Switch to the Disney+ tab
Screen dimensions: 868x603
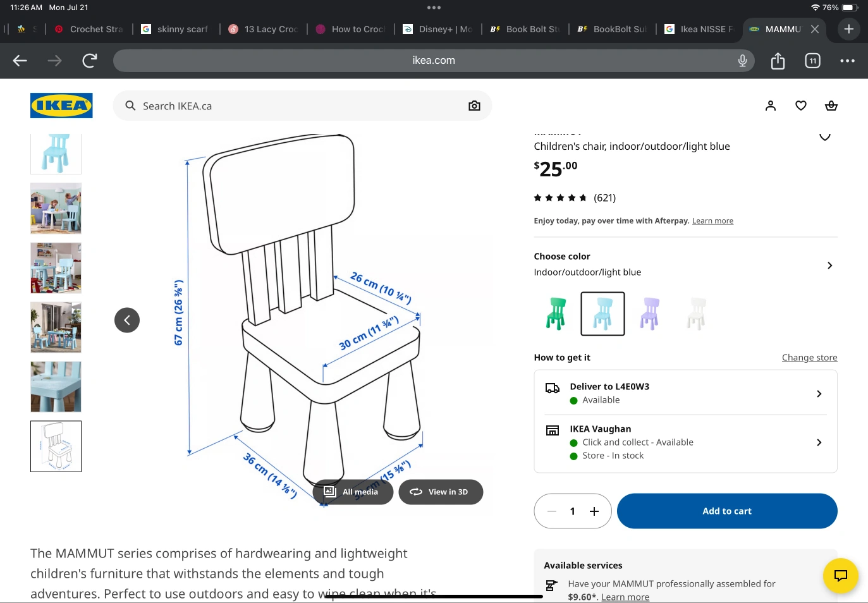pyautogui.click(x=438, y=29)
